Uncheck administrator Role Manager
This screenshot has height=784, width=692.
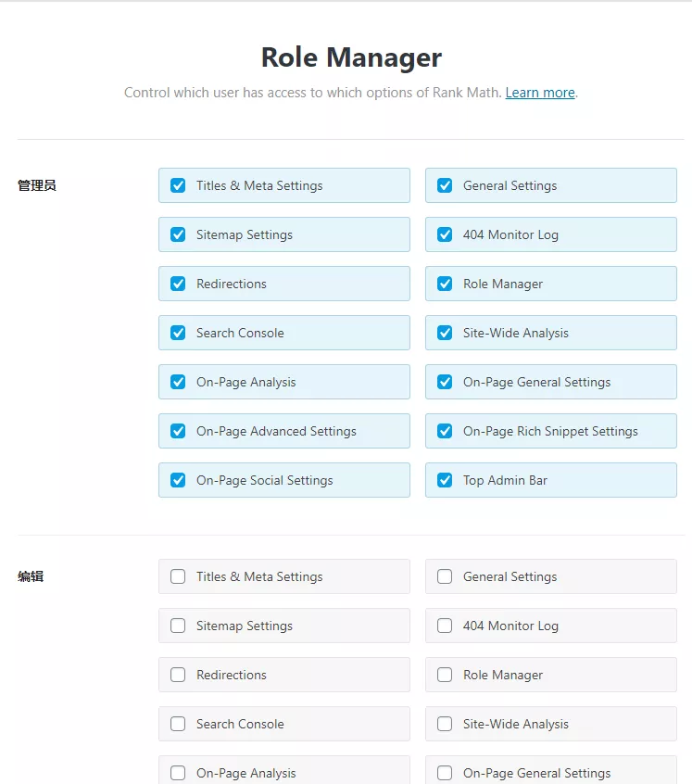(x=445, y=284)
